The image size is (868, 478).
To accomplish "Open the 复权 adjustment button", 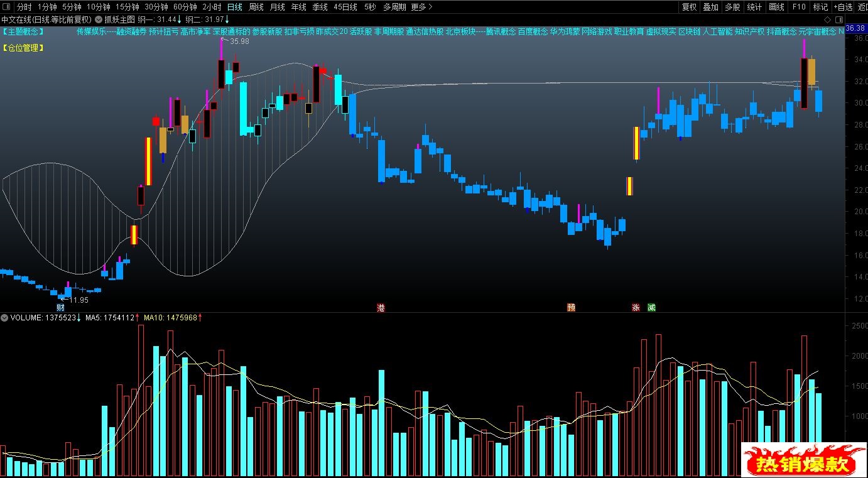I will pyautogui.click(x=689, y=7).
